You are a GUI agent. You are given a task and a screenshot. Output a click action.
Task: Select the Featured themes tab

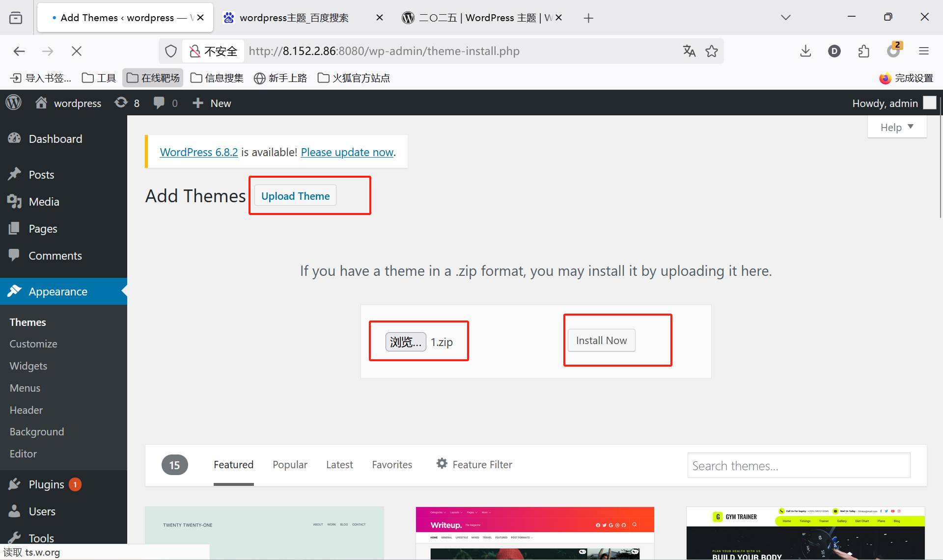click(233, 464)
